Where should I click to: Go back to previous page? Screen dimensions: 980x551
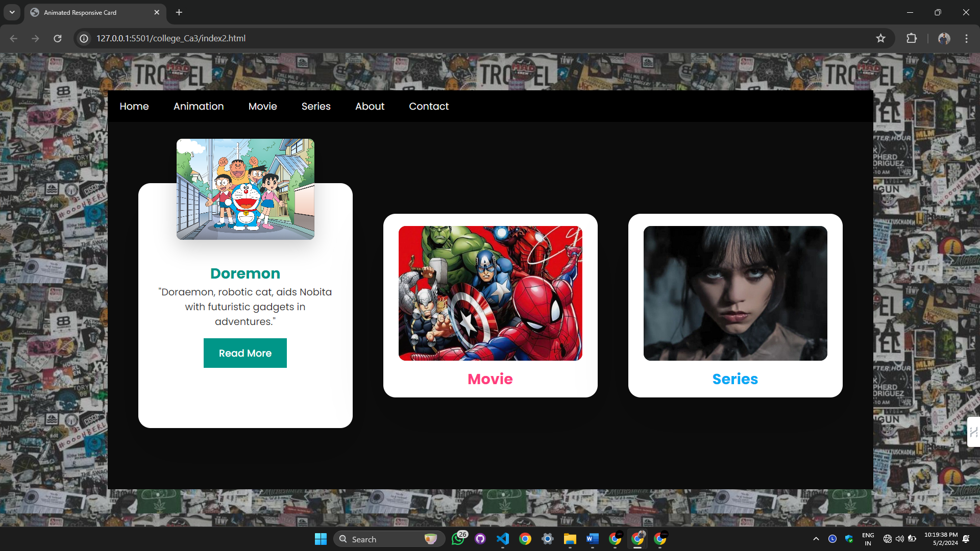(14, 38)
